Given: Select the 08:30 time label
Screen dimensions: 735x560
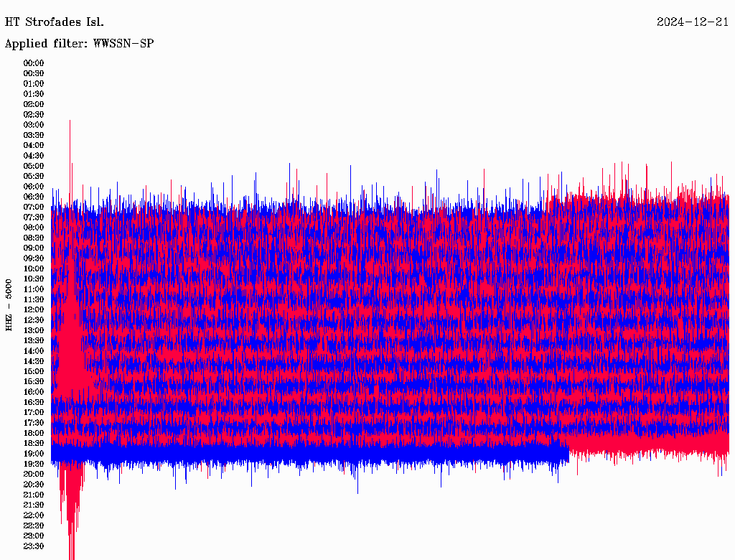Looking at the screenshot, I should 34,238.
